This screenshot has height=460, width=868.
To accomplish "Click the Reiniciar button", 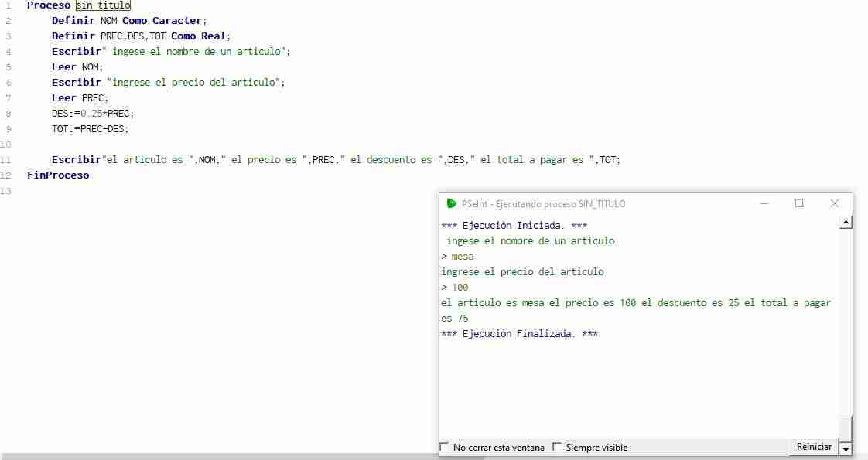I will coord(814,447).
